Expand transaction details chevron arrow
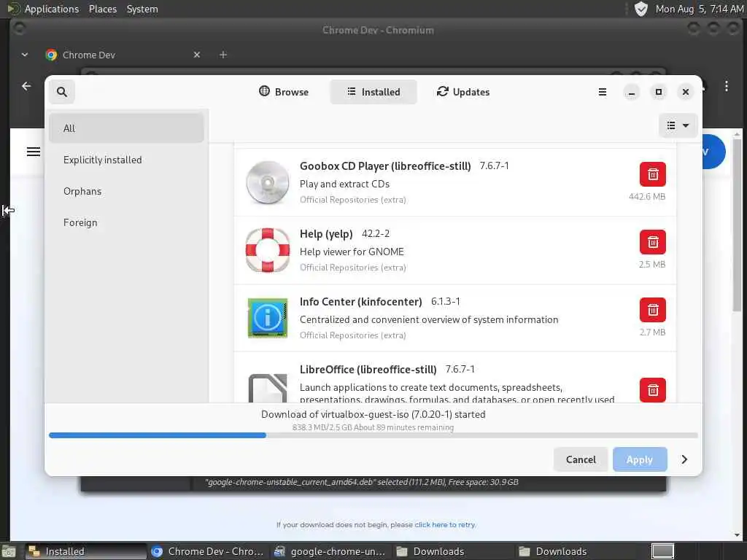Screen dimensions: 747x560 [x=684, y=459]
